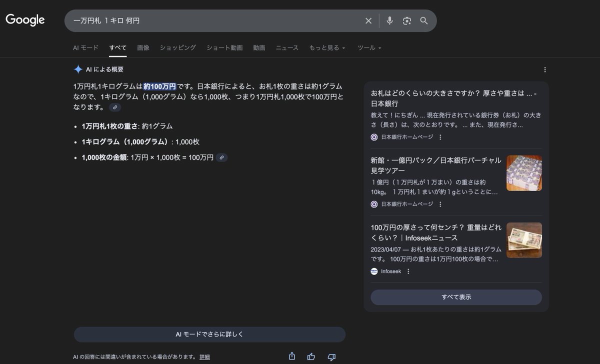Submit search with magnifying glass icon
Screen dimensions: 600x364
click(x=424, y=20)
